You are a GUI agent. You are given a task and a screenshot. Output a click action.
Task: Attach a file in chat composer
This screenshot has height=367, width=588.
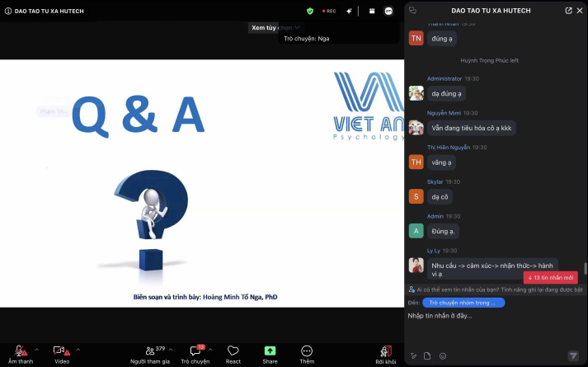[x=427, y=355]
